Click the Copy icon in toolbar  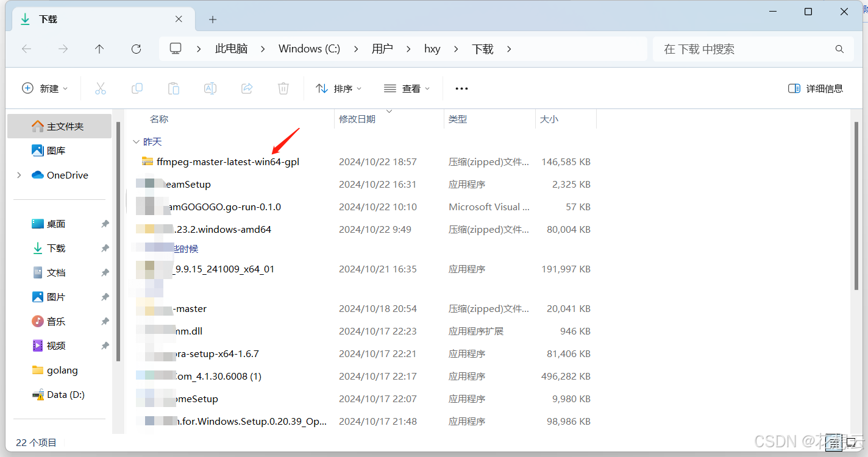tap(137, 88)
